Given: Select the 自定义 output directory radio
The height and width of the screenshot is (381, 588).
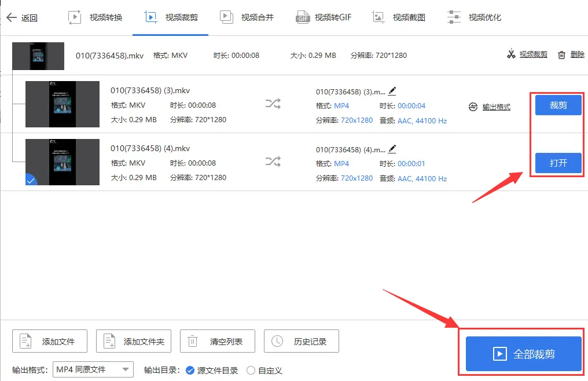Looking at the screenshot, I should (251, 371).
